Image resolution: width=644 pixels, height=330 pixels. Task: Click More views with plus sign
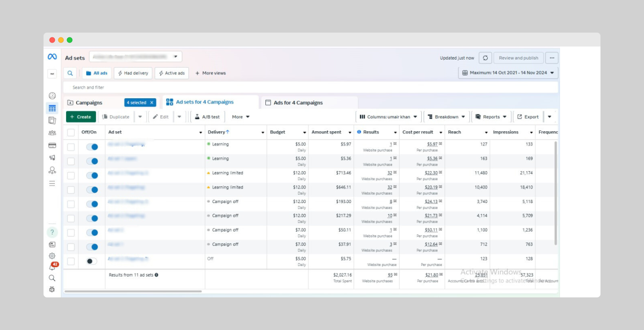click(211, 73)
